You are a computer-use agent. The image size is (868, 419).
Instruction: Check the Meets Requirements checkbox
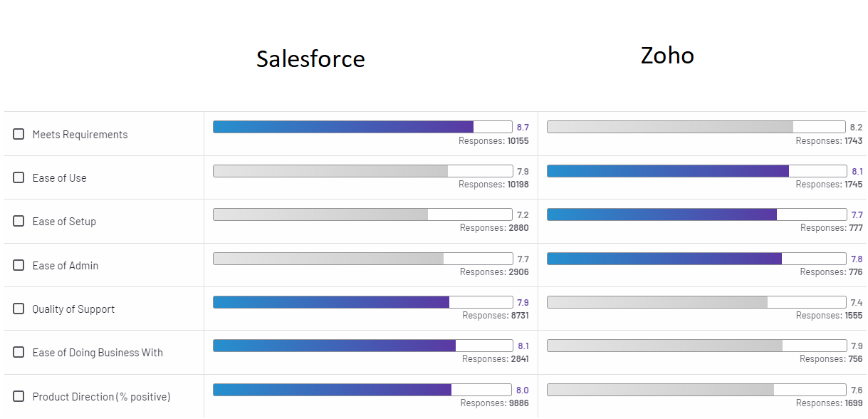pos(18,133)
